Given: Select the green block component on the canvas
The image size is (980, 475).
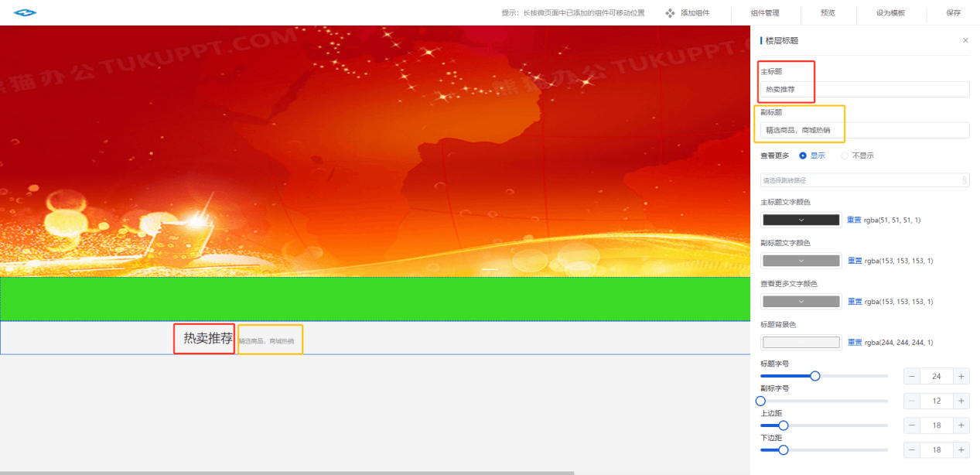Looking at the screenshot, I should click(x=375, y=299).
